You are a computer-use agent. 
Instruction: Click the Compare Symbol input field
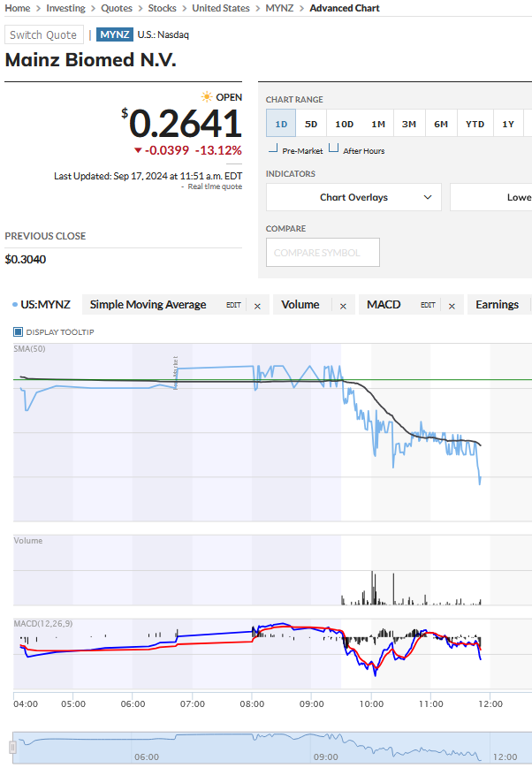pos(323,252)
